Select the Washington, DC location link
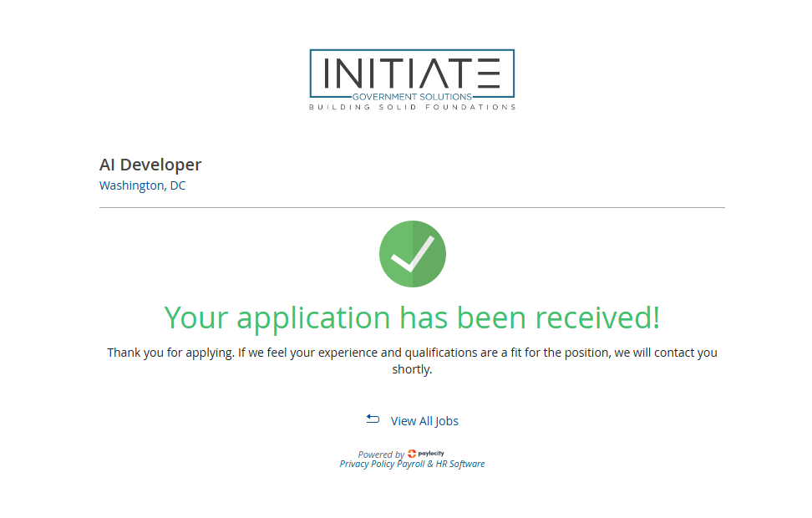The image size is (812, 518). point(142,185)
